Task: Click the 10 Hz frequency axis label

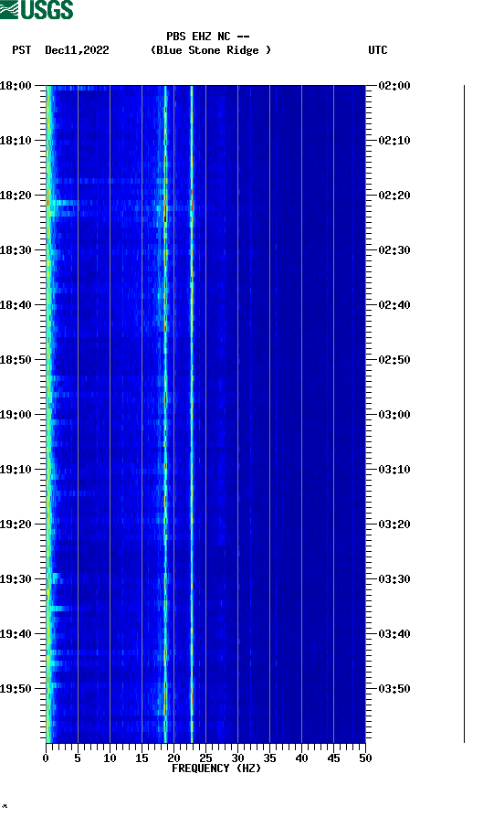Action: 110,758
